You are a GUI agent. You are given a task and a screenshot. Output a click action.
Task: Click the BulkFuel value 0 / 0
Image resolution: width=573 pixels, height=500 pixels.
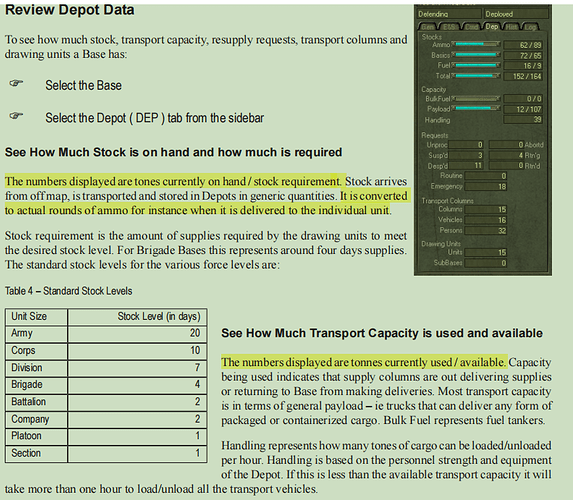(523, 99)
